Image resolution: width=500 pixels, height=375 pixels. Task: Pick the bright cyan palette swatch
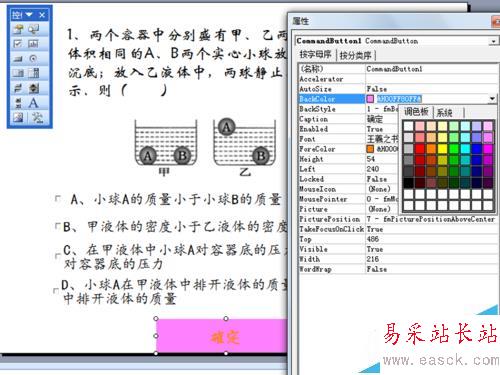[465, 149]
